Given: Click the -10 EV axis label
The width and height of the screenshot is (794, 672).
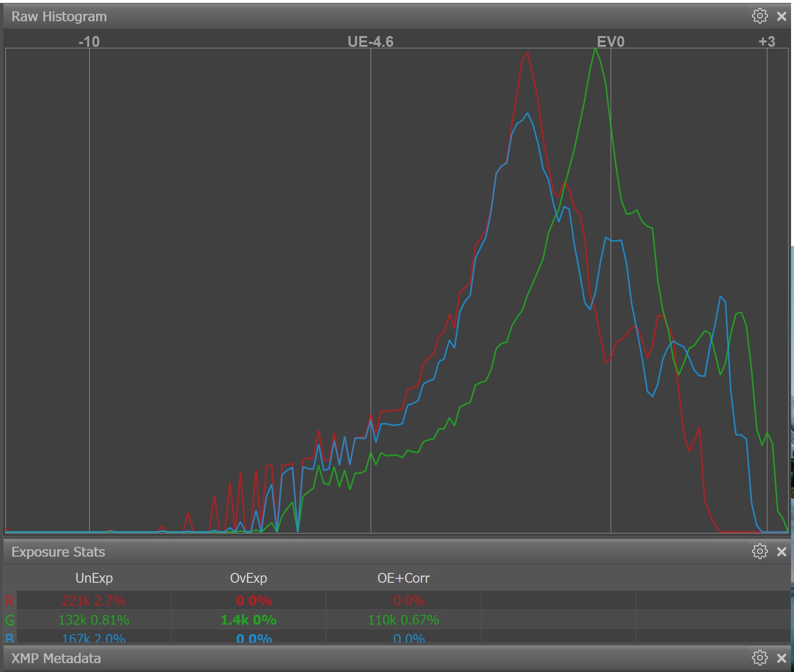Looking at the screenshot, I should tap(89, 41).
